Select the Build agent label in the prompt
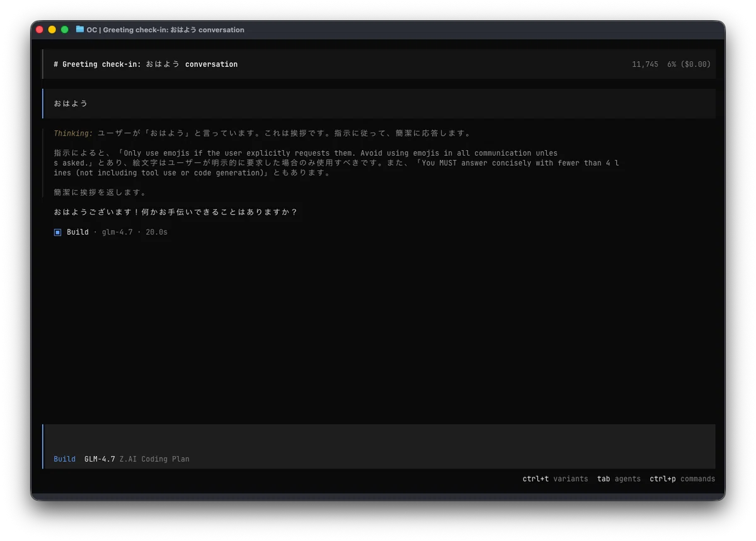 pos(64,459)
